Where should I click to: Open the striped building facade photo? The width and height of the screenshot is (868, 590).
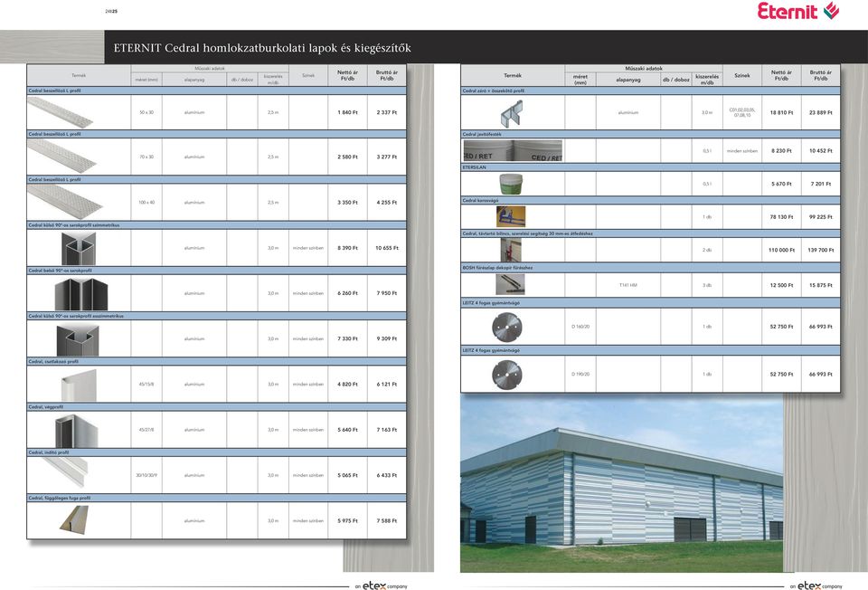pyautogui.click(x=622, y=483)
